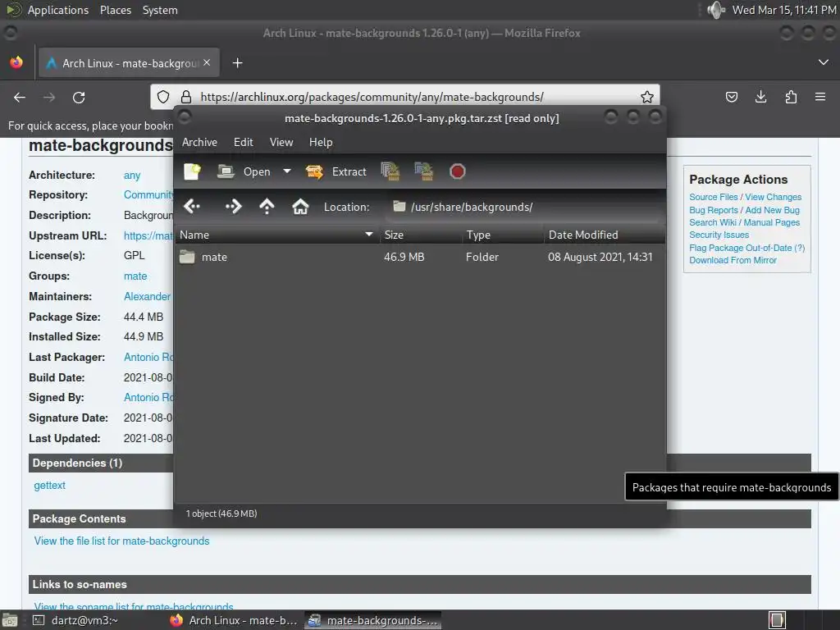Open the Source Files link
This screenshot has height=630, width=840.
713,197
